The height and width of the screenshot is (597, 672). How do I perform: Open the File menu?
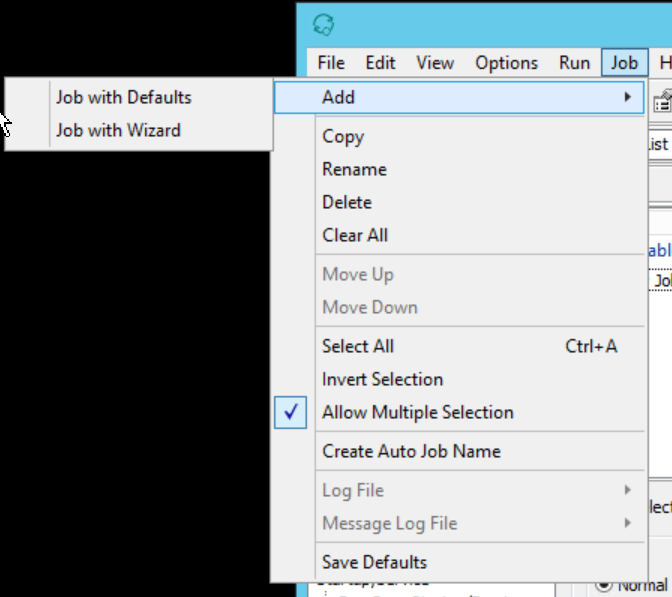(x=331, y=63)
